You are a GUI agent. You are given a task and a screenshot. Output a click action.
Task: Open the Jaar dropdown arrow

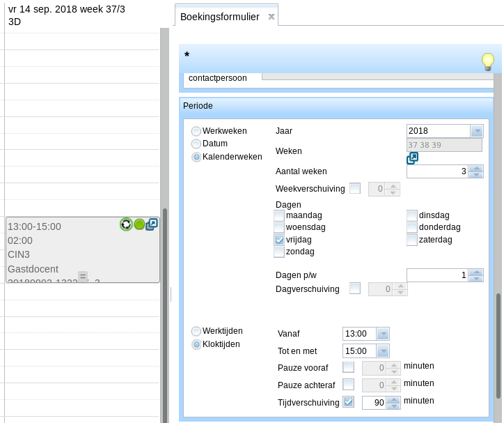pos(477,131)
